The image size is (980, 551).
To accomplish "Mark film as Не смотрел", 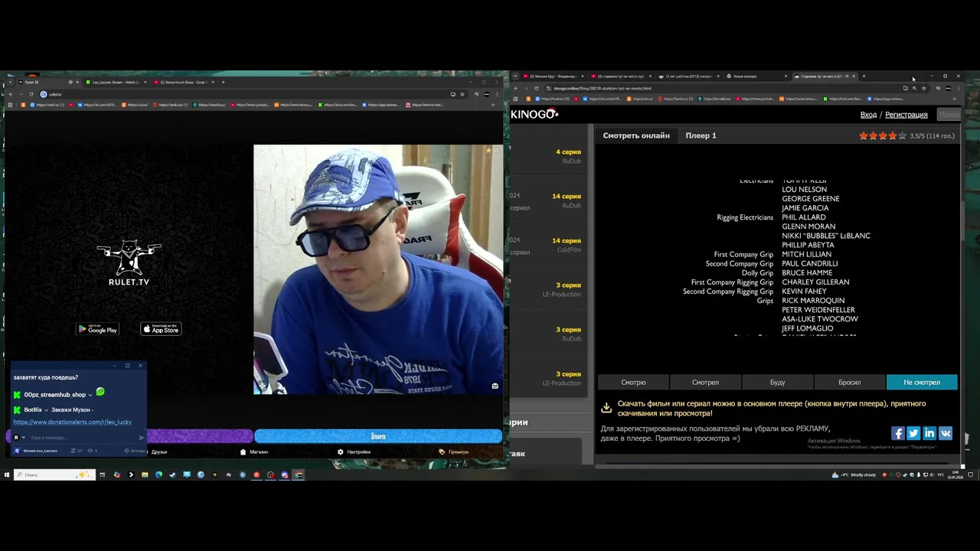I will click(922, 382).
